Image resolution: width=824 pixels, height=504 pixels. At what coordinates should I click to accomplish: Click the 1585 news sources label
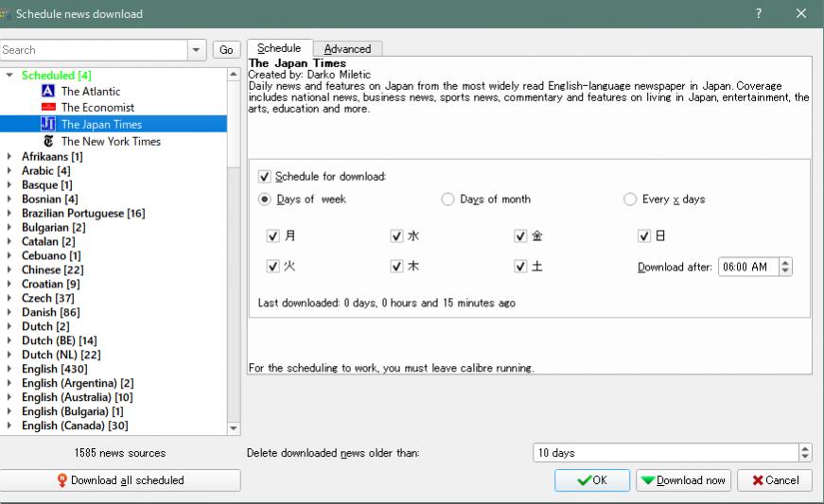coord(120,453)
